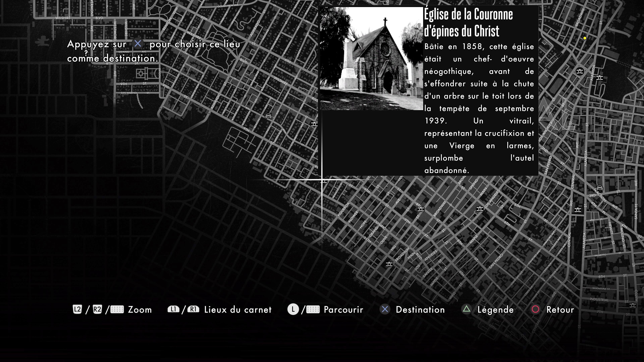Click the R1 button icon
644x362 pixels.
(x=193, y=309)
